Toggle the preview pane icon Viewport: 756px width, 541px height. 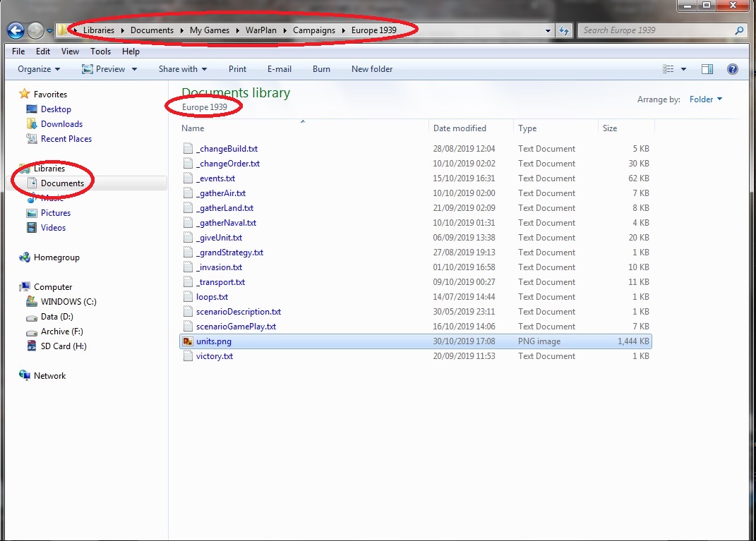(707, 69)
